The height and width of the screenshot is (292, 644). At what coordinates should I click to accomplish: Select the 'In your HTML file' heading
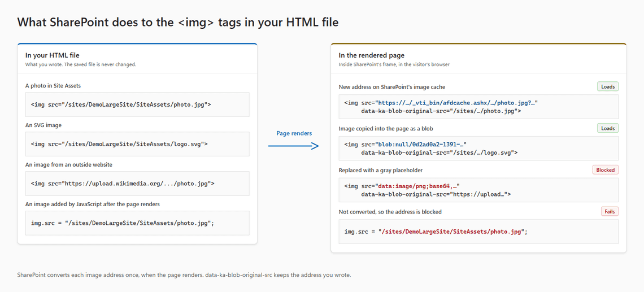coord(52,55)
